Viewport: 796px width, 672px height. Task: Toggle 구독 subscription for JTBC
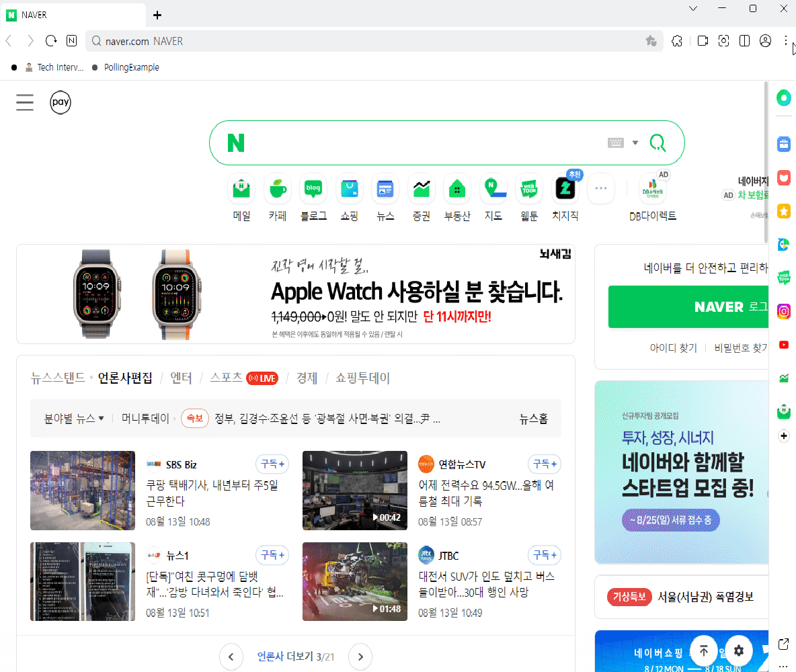click(x=545, y=556)
